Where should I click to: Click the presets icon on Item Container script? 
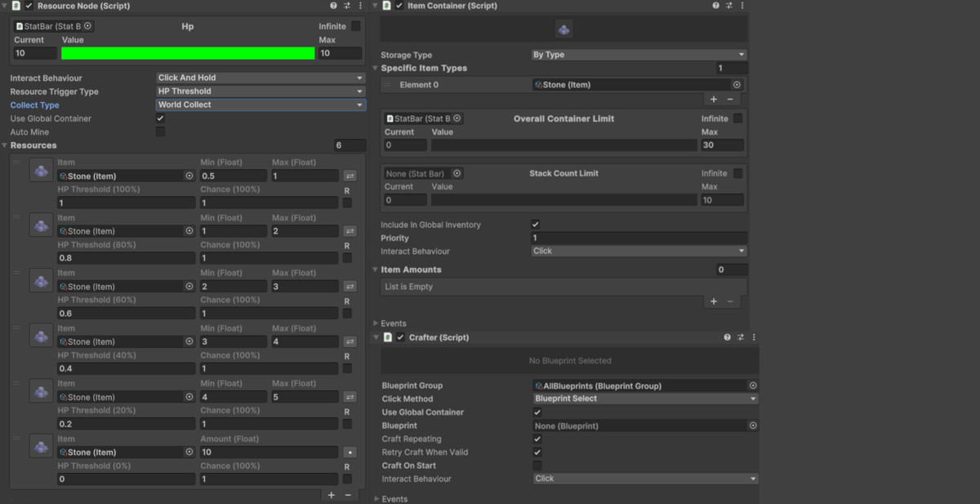727,6
